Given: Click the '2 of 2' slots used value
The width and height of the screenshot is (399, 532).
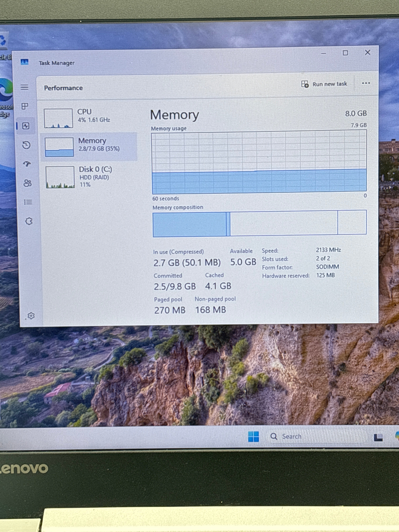Looking at the screenshot, I should pos(323,258).
